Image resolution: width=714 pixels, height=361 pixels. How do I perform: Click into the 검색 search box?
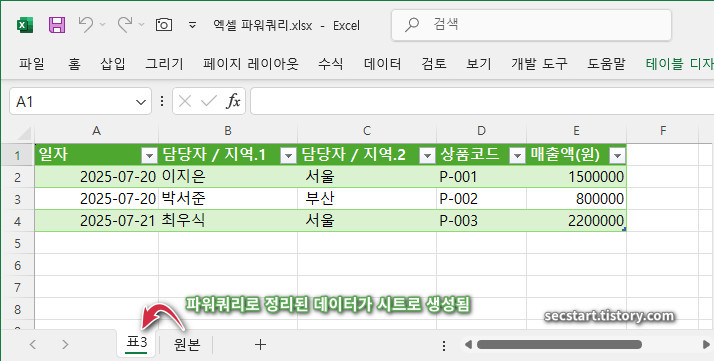click(x=531, y=25)
